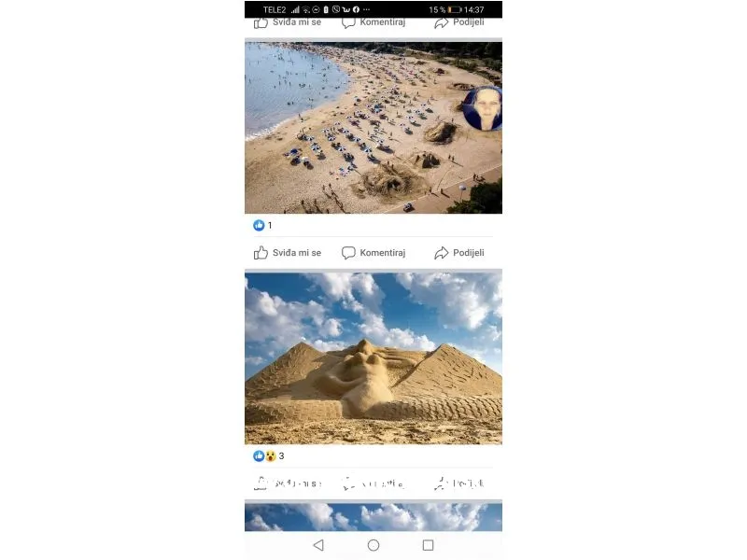747x560 pixels.
Task: Open the aerial beach photo
Action: pyautogui.click(x=373, y=128)
